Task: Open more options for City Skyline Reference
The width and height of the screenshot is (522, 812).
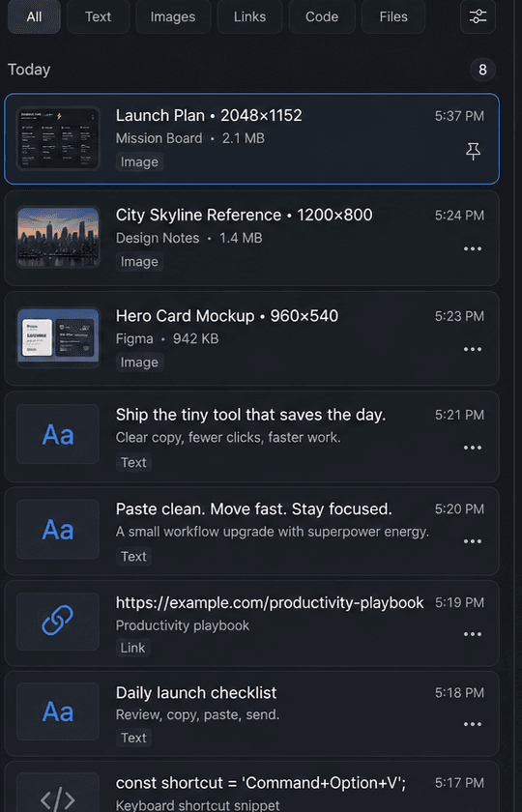Action: pos(473,249)
